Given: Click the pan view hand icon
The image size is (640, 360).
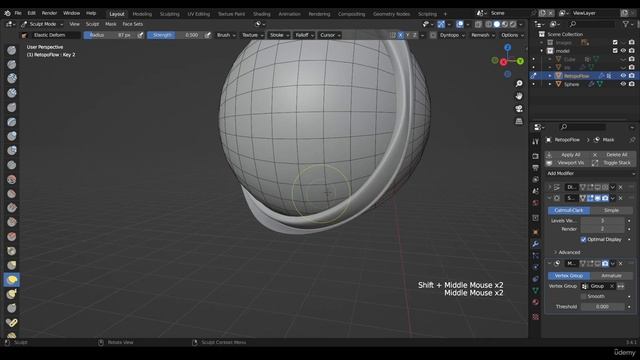Looking at the screenshot, I should click(519, 96).
